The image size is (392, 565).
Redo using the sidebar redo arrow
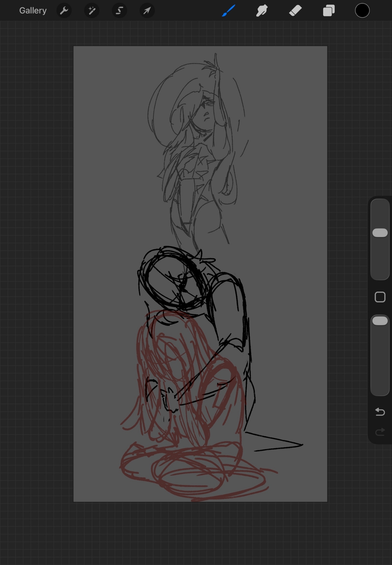pyautogui.click(x=380, y=432)
